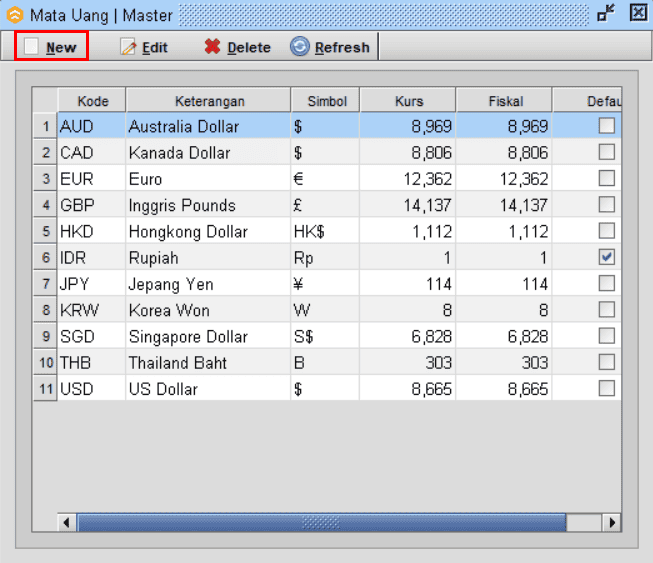Image resolution: width=653 pixels, height=563 pixels.
Task: Click the Fiskal value 303
Action: (504, 362)
